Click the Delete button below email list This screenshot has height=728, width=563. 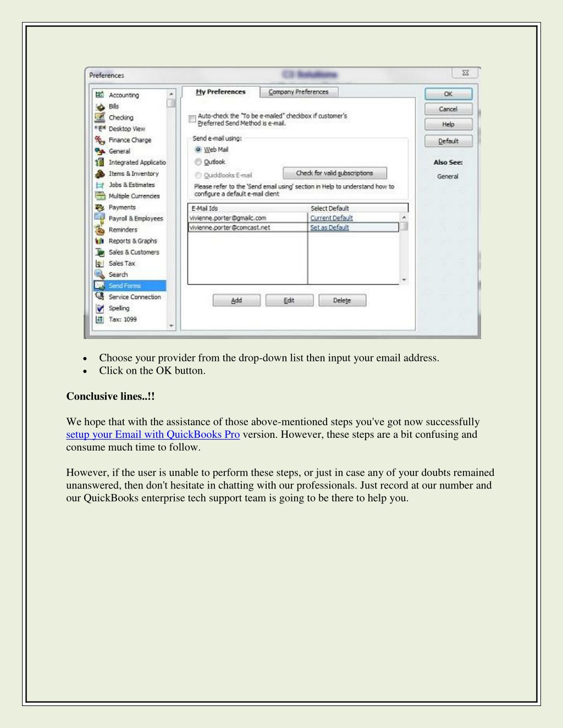(342, 301)
